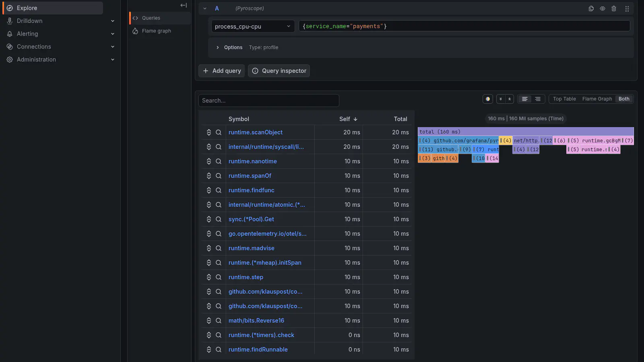The image size is (644, 362).
Task: Click the runtime.madvise symbol link
Action: coord(252,248)
